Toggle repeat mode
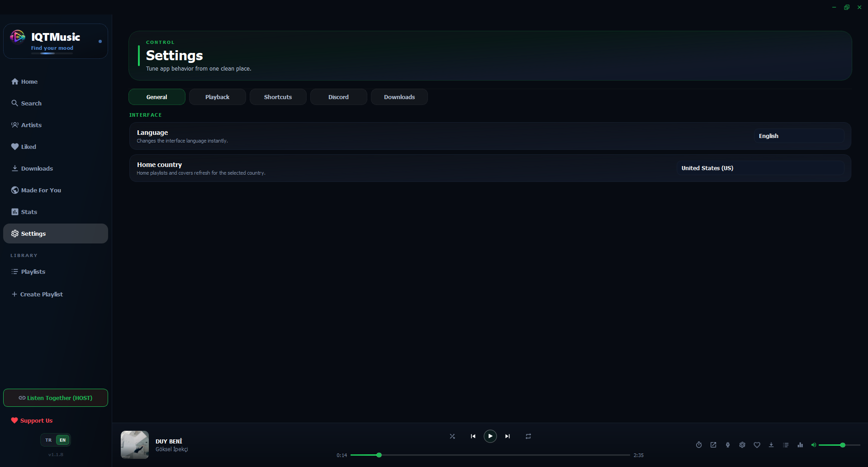 528,436
